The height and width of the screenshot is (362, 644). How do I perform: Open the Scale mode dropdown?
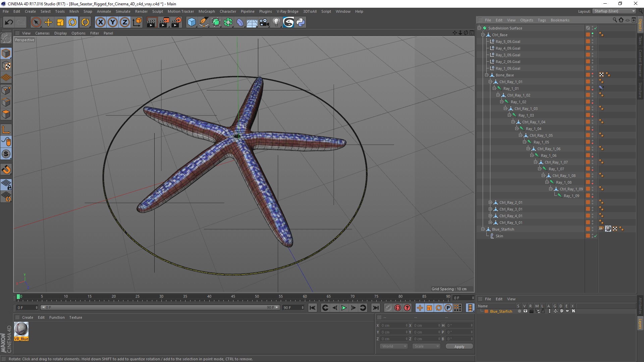tap(426, 346)
